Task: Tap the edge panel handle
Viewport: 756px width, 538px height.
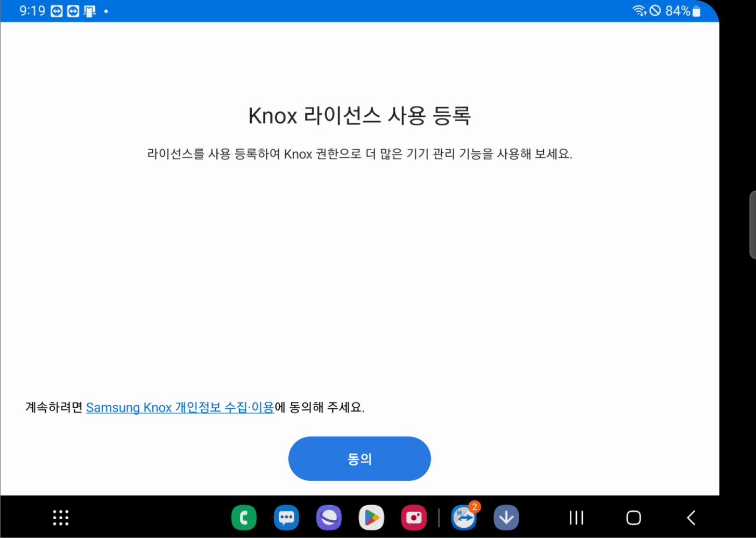Action: pyautogui.click(x=752, y=225)
